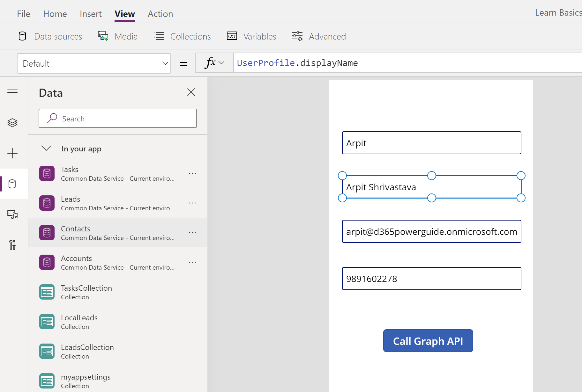Close the Data panel

tap(191, 92)
